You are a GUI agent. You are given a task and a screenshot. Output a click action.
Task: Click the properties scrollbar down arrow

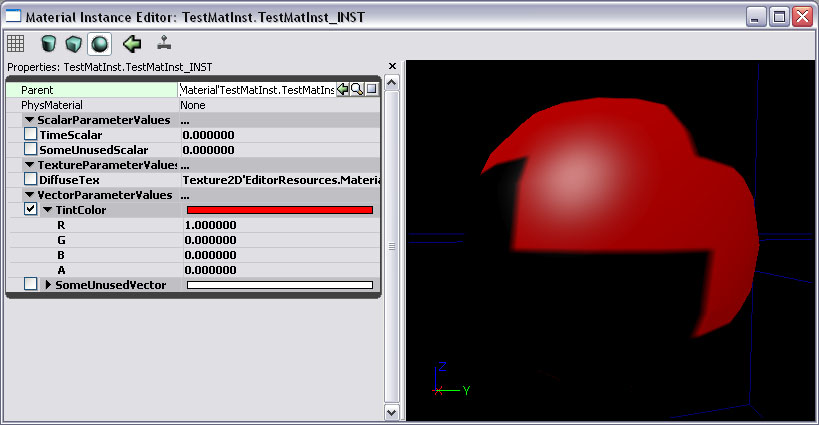click(x=392, y=412)
